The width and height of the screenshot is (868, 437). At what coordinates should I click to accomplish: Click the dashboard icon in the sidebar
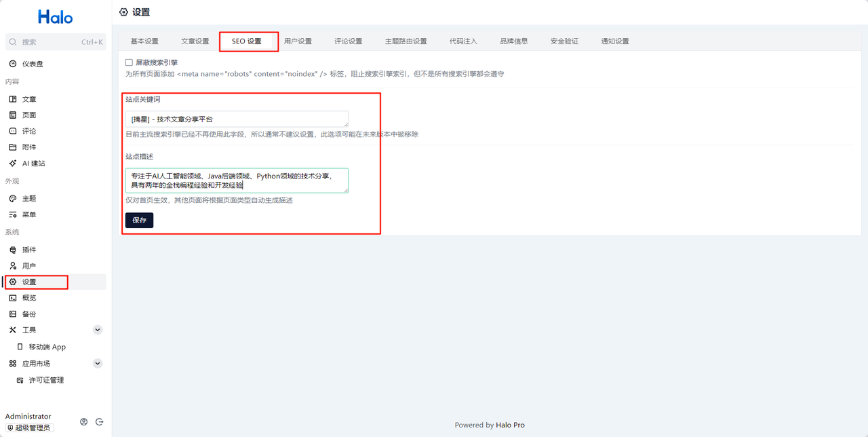13,64
